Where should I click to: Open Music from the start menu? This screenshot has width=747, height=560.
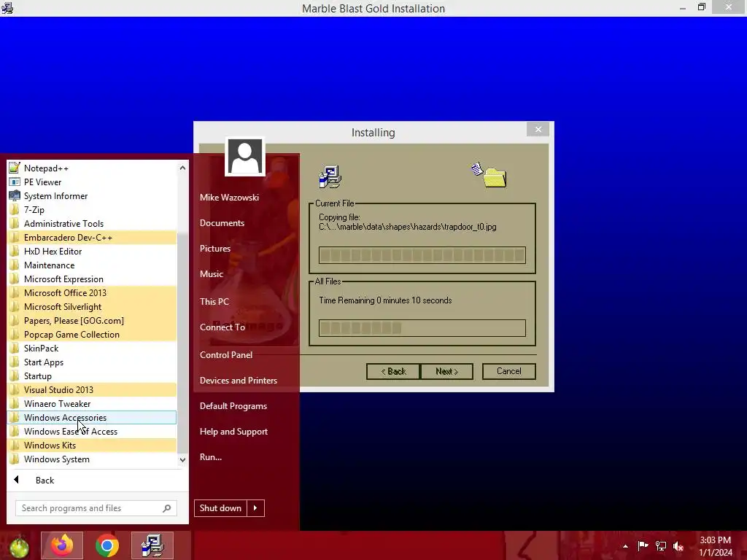pos(212,274)
